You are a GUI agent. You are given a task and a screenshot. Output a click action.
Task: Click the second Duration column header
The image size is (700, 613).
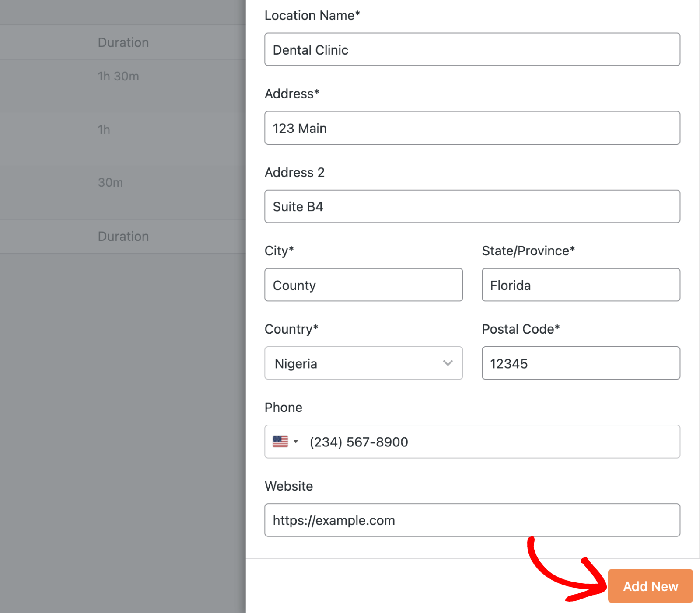[x=123, y=237]
